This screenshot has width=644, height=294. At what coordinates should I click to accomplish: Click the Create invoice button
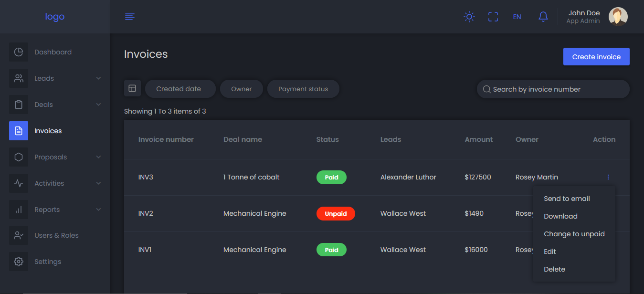pos(596,57)
